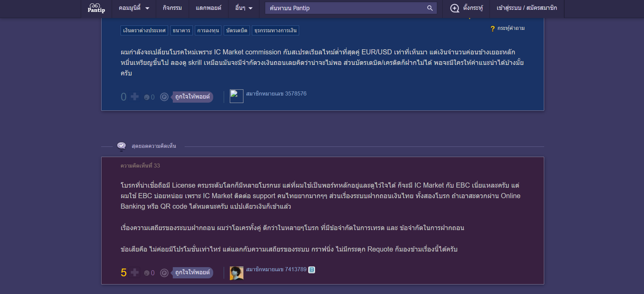Image resolution: width=644 pixels, height=294 pixels.
Task: Click the Pantip logo icon
Action: tap(96, 8)
